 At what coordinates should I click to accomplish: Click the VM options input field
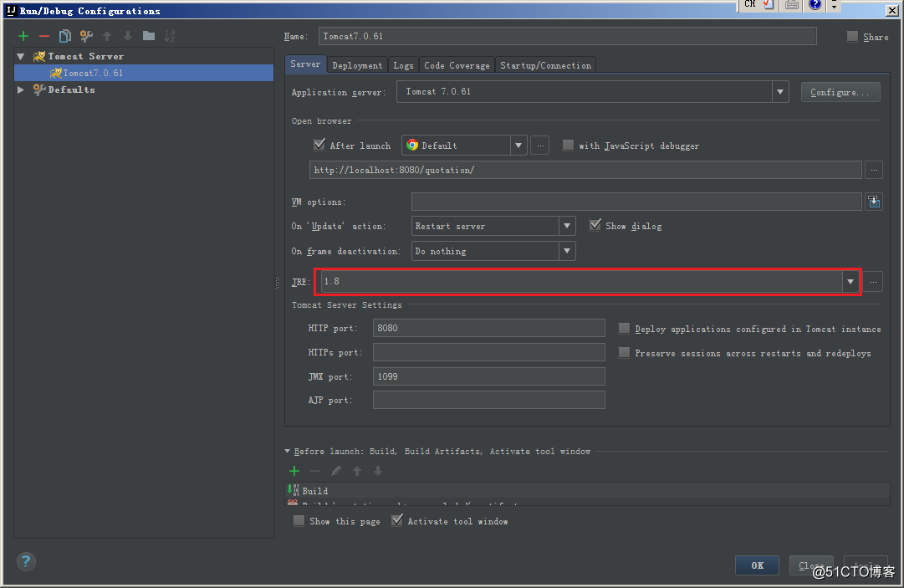(x=636, y=202)
